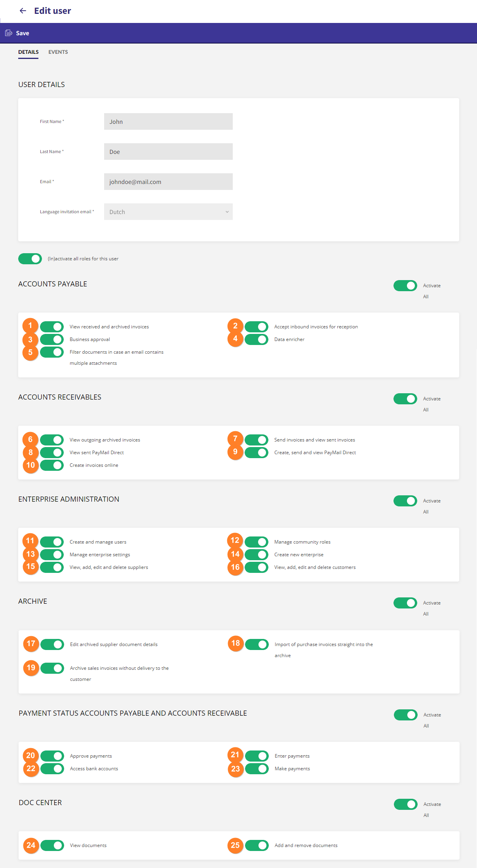Select the DETAILS tab
477x868 pixels.
coord(29,52)
